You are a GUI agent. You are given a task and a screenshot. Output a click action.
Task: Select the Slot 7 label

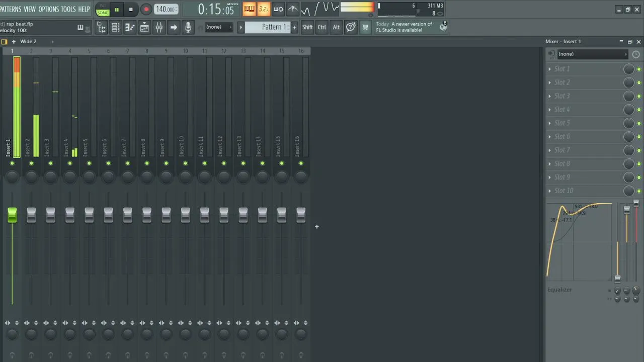pos(562,150)
